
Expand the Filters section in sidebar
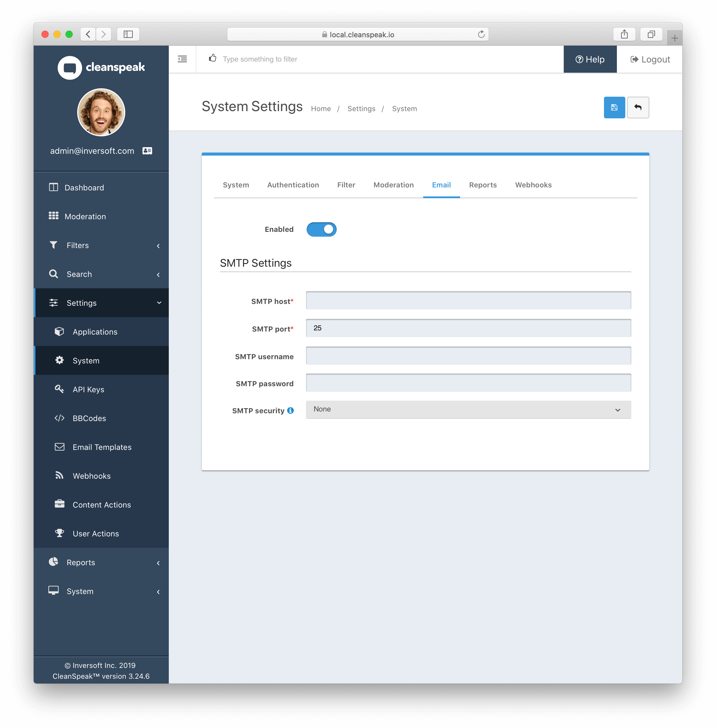(x=102, y=245)
